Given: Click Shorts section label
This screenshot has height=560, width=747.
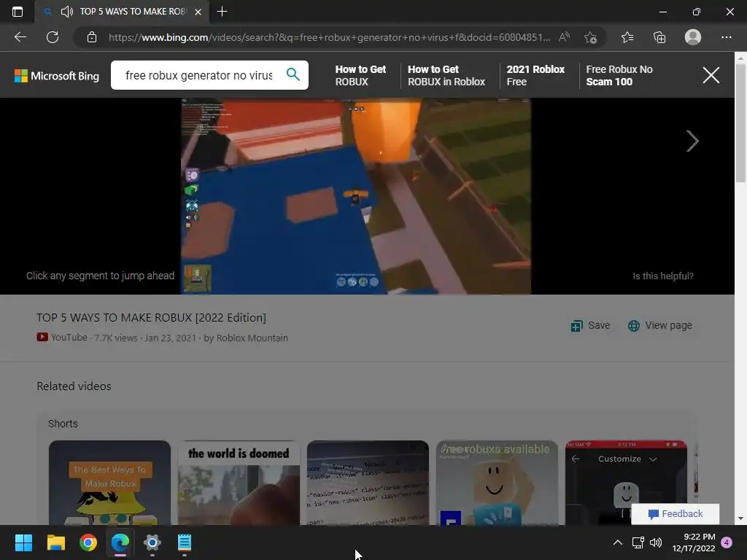Looking at the screenshot, I should [63, 424].
